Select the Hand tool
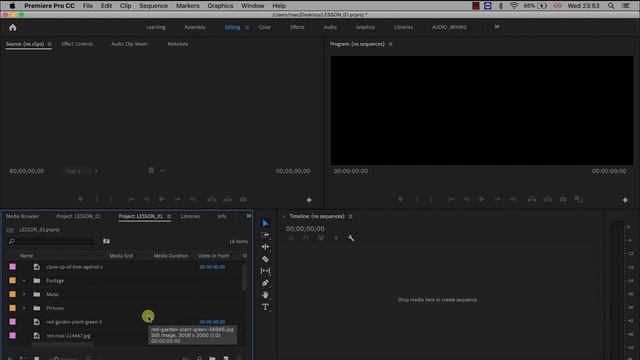The width and height of the screenshot is (640, 360). point(265,295)
